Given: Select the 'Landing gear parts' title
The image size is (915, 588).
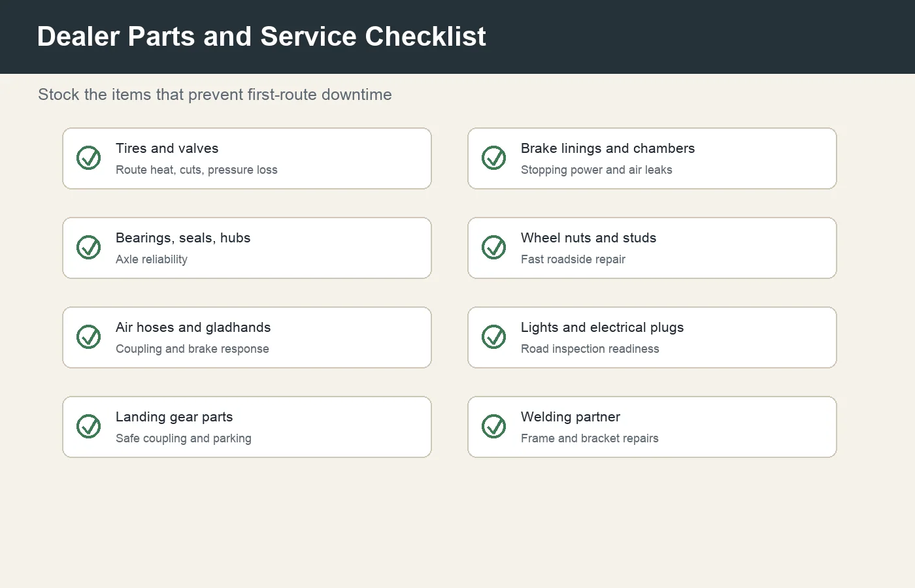Looking at the screenshot, I should tap(175, 417).
